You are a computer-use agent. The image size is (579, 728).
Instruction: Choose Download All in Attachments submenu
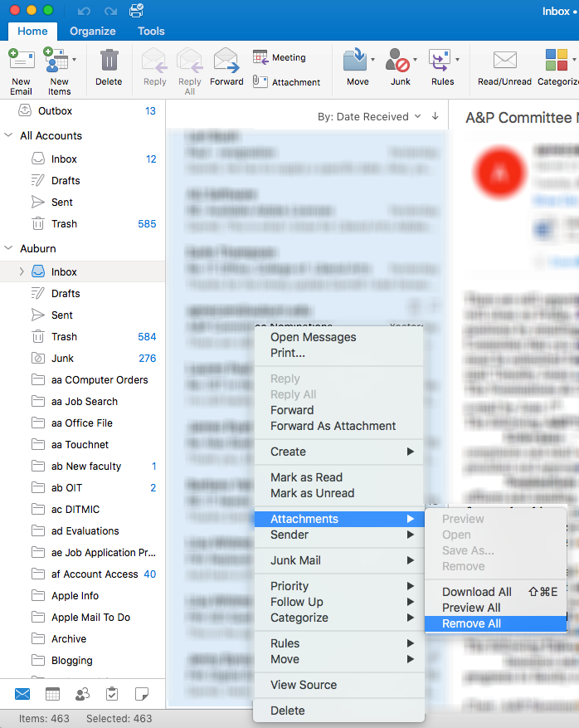(x=495, y=592)
